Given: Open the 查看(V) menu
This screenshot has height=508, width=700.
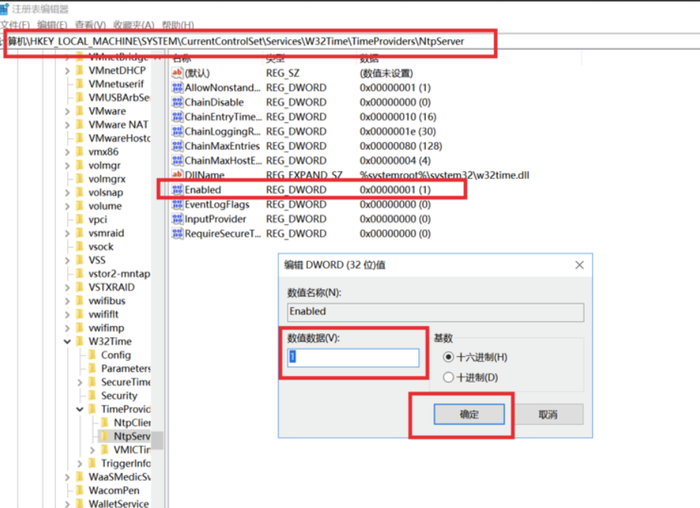Looking at the screenshot, I should click(90, 25).
